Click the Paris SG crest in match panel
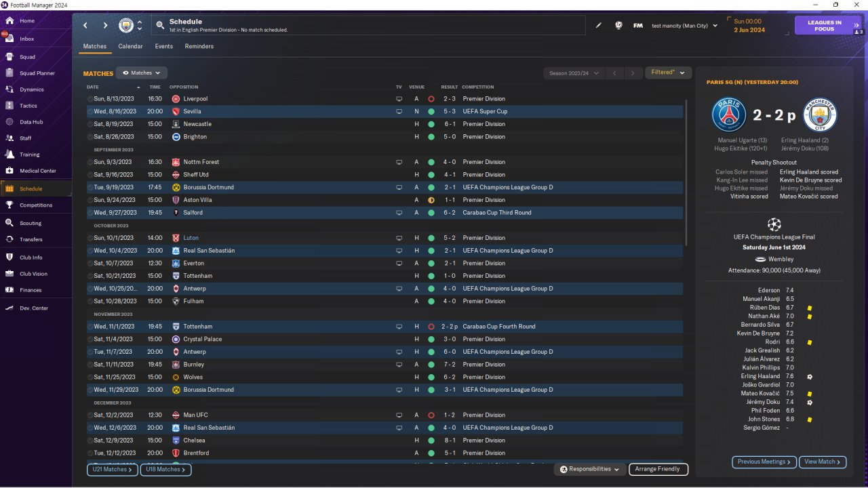Screen dimensions: 868x488 tap(729, 115)
